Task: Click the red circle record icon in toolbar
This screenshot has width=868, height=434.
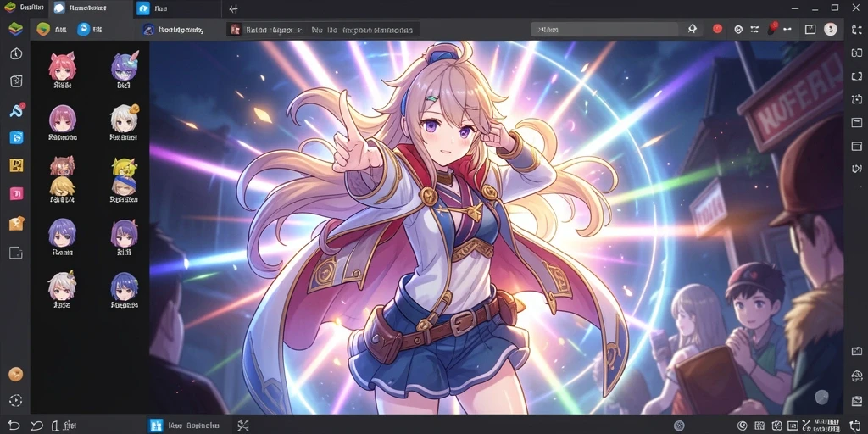Action: [717, 29]
